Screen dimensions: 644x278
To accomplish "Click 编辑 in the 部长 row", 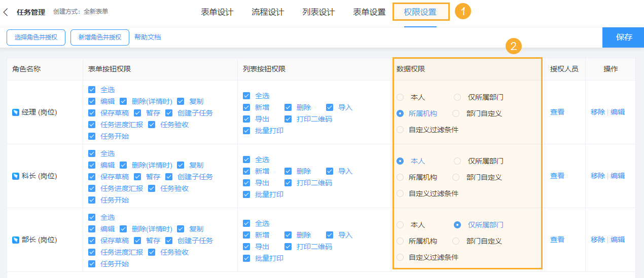I will (618, 240).
